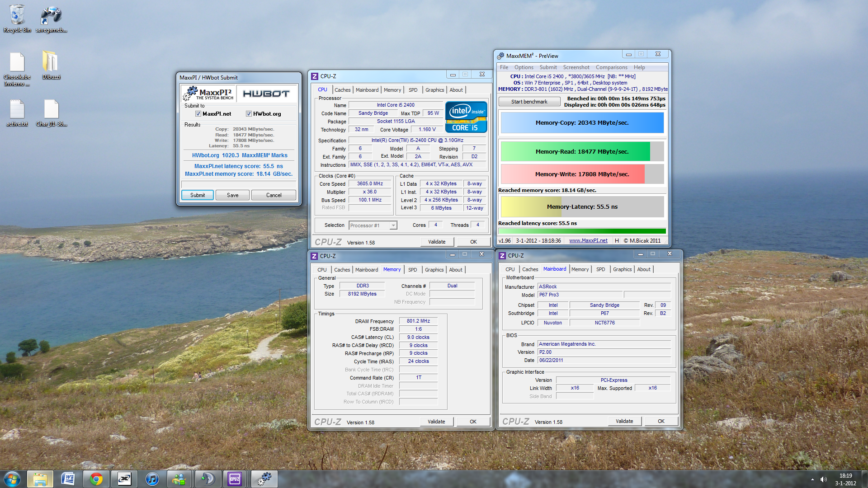The image size is (868, 488).
Task: Click Cancel in MaxxPI / HWbot Submit
Action: pos(274,195)
